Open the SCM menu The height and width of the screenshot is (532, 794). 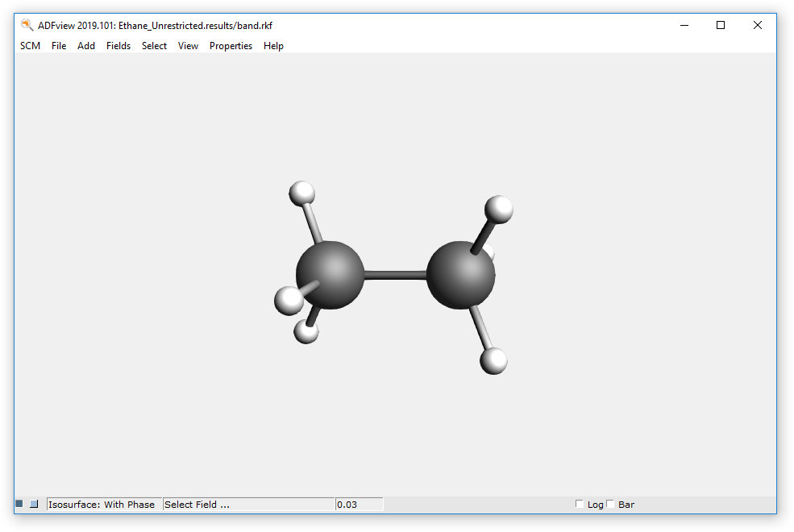click(x=30, y=46)
